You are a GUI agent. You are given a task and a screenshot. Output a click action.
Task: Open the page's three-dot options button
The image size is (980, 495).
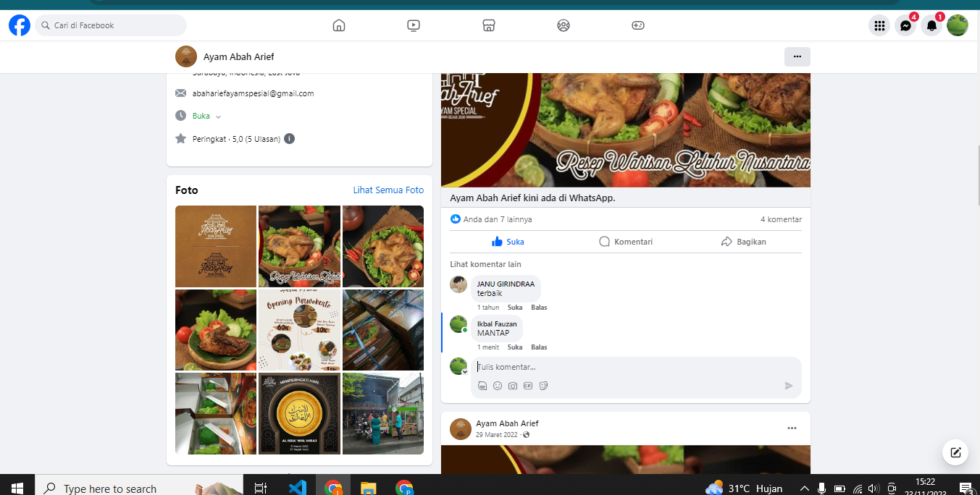(797, 56)
